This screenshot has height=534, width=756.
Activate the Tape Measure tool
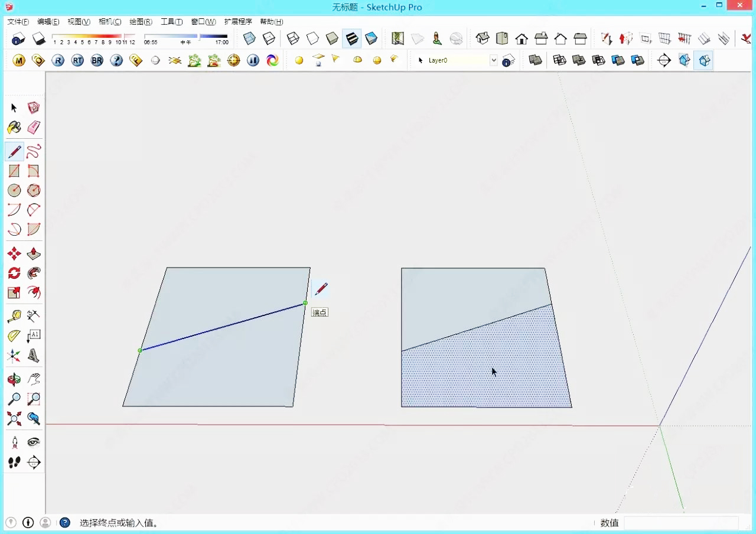(x=14, y=317)
